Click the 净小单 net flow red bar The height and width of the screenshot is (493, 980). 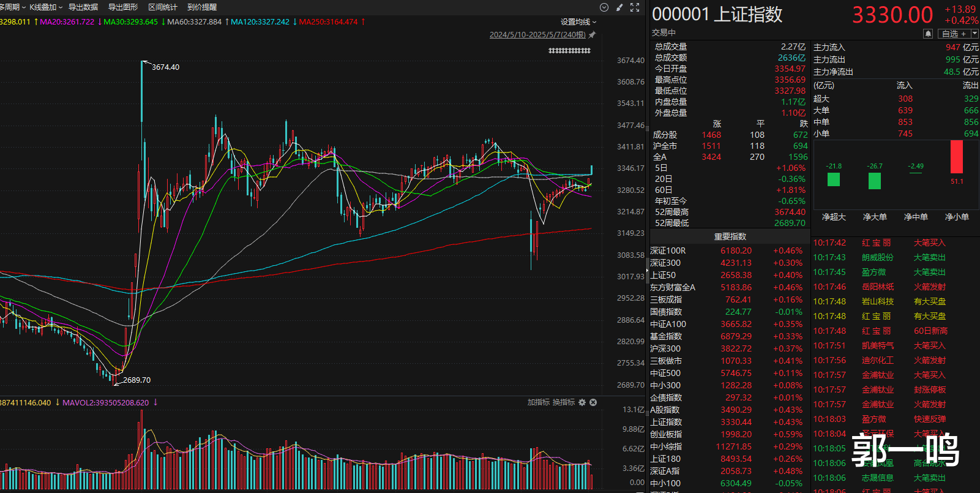pos(957,157)
